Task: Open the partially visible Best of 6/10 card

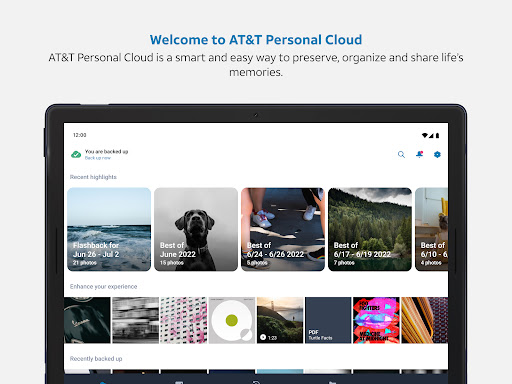Action: tap(432, 229)
